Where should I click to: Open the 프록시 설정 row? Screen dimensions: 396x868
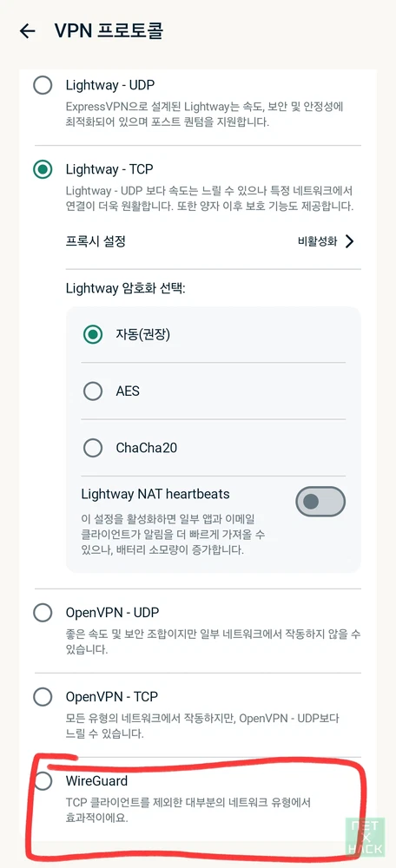tap(210, 241)
